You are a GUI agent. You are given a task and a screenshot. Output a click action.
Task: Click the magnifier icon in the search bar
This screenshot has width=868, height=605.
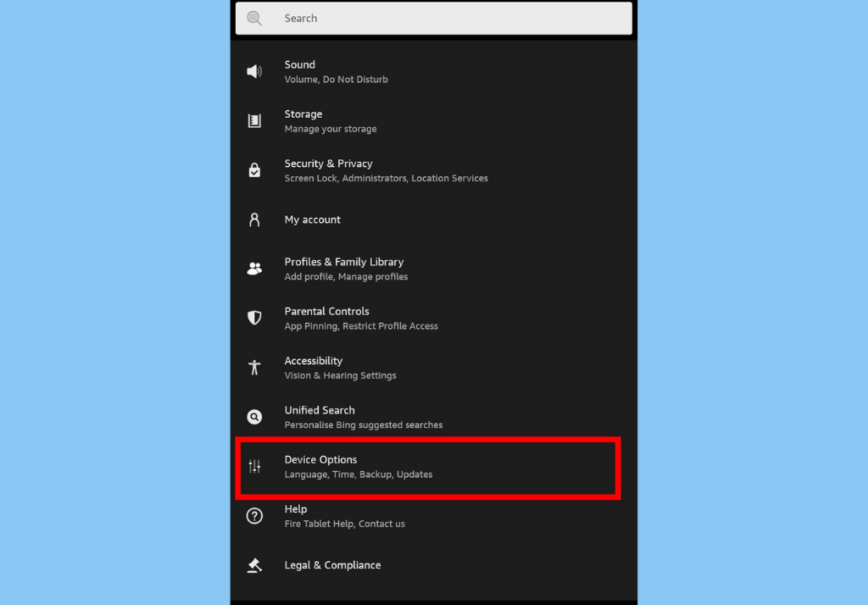point(254,19)
